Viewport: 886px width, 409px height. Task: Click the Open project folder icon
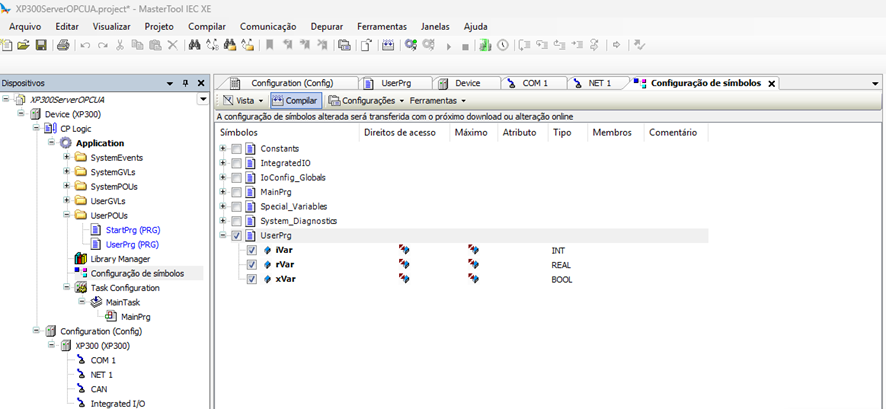pyautogui.click(x=23, y=45)
